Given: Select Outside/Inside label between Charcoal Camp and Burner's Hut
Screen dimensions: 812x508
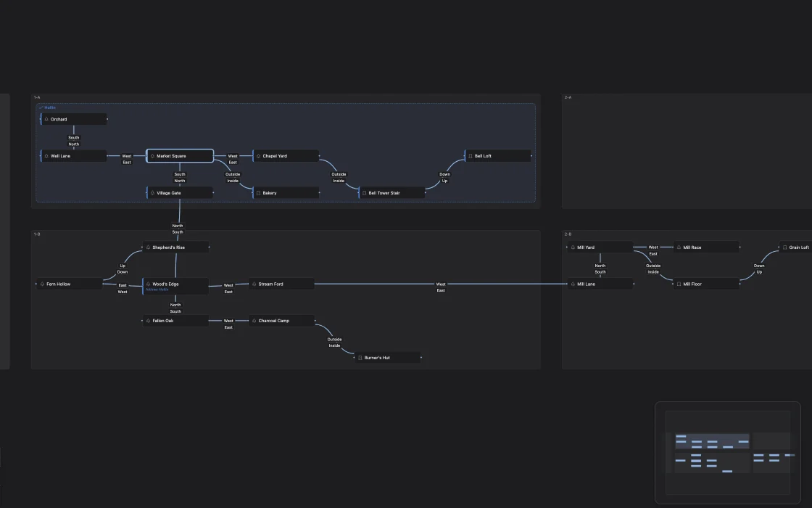Looking at the screenshot, I should 334,342.
